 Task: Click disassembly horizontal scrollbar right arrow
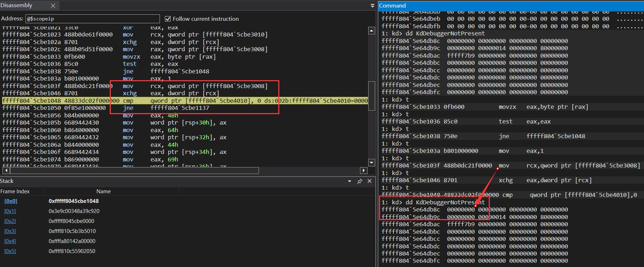point(364,170)
